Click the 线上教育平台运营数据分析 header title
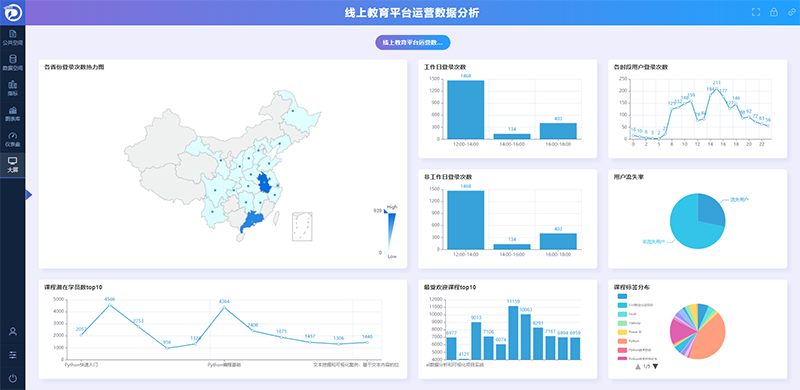 [412, 13]
